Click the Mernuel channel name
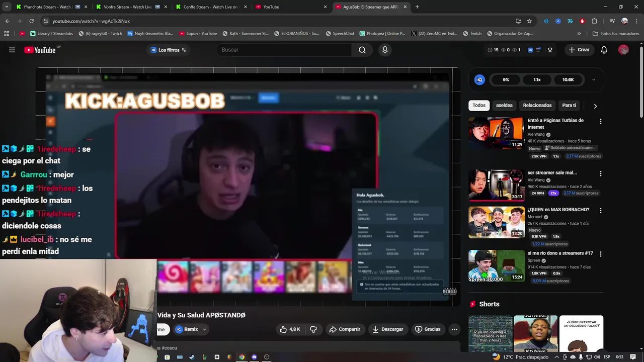The height and width of the screenshot is (362, 644). click(x=534, y=217)
